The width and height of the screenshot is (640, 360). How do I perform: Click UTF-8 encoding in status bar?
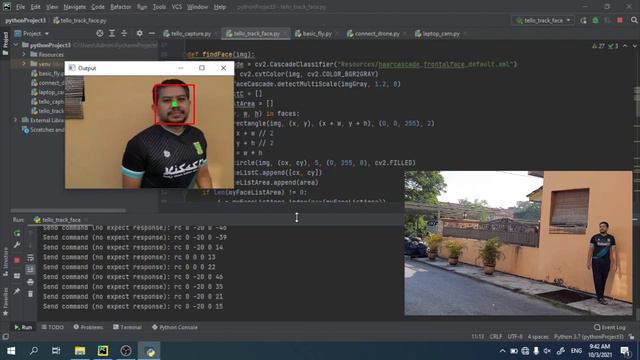(515, 337)
